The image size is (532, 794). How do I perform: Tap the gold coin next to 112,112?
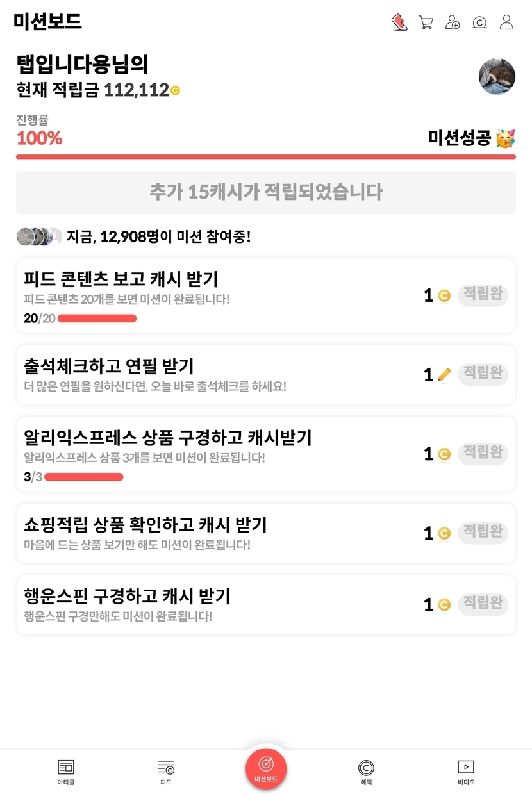(x=175, y=91)
